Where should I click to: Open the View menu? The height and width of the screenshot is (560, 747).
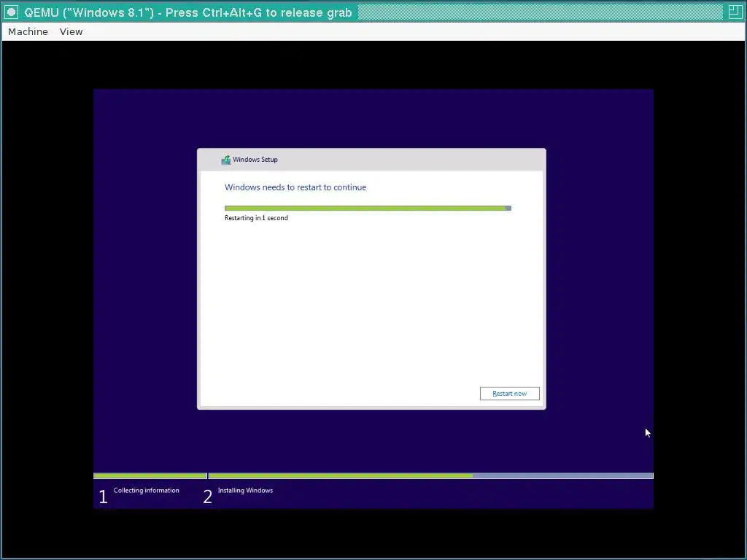click(x=71, y=31)
